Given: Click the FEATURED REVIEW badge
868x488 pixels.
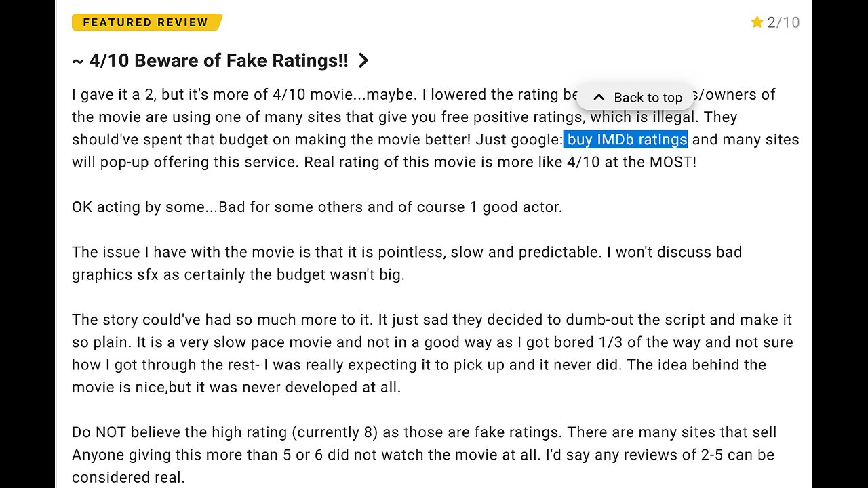Looking at the screenshot, I should 146,22.
